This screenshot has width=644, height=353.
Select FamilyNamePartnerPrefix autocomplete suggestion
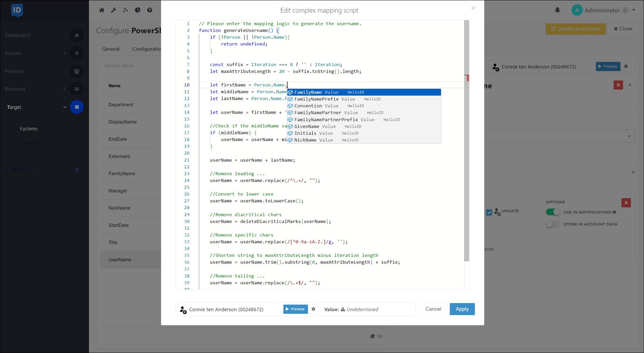(x=364, y=119)
